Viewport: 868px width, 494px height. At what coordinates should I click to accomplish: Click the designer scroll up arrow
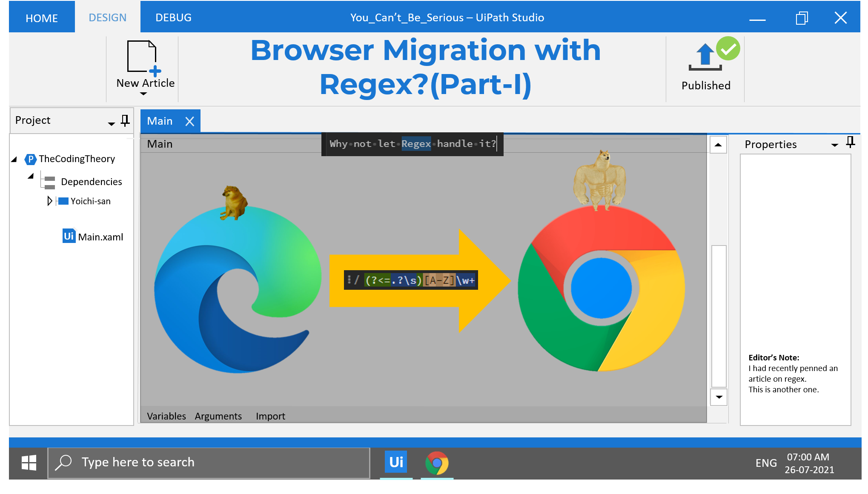[719, 145]
